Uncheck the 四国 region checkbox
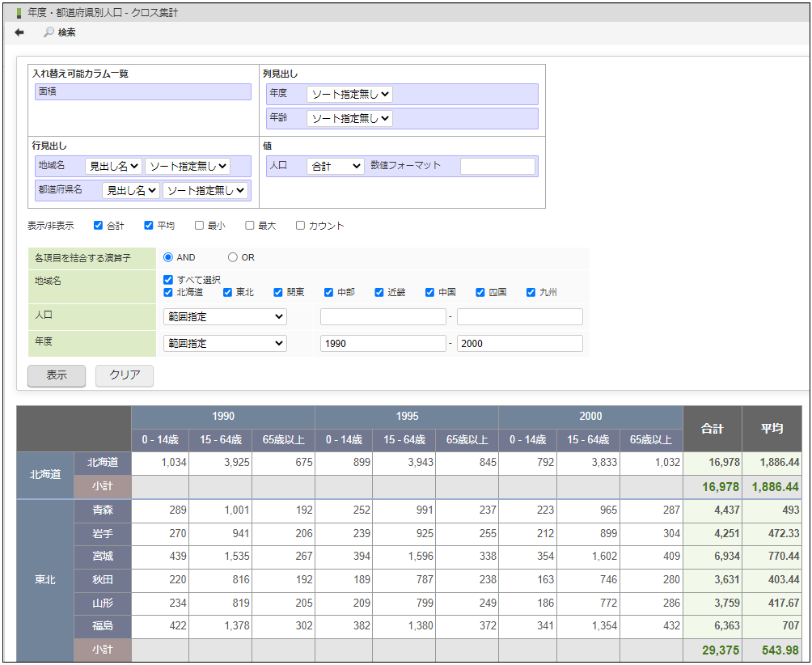The height and width of the screenshot is (665, 812). click(480, 292)
